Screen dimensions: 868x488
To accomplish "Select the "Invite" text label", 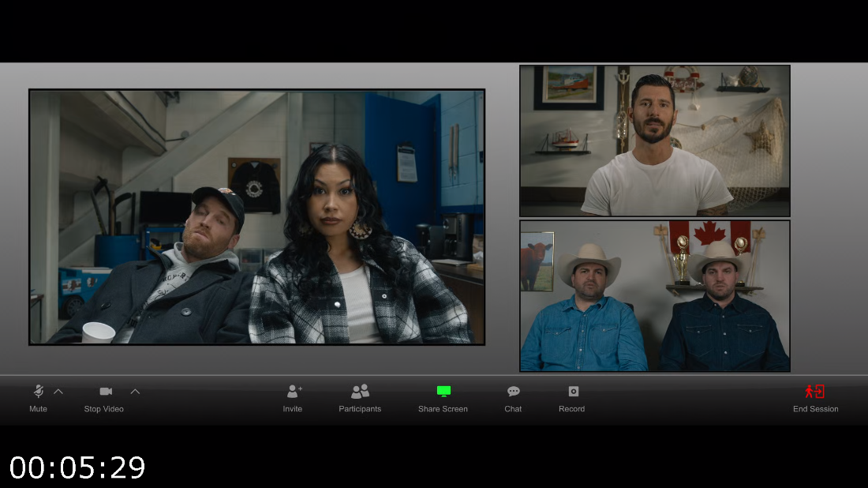I will click(x=293, y=409).
